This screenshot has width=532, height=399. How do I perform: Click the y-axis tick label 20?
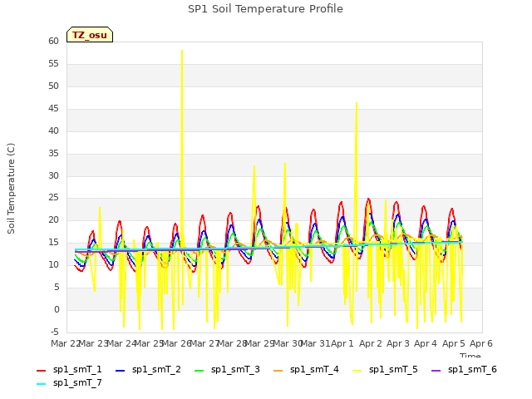53,219
